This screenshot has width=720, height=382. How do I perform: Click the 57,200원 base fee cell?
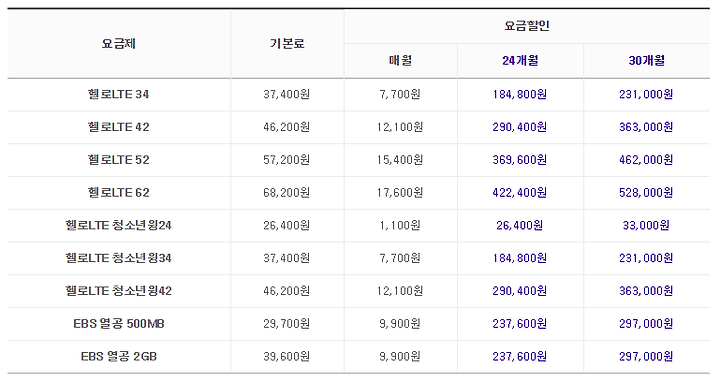pyautogui.click(x=287, y=160)
